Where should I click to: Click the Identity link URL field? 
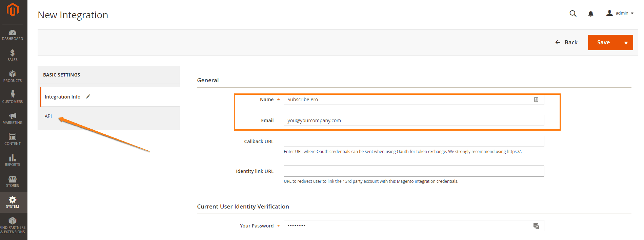point(414,171)
